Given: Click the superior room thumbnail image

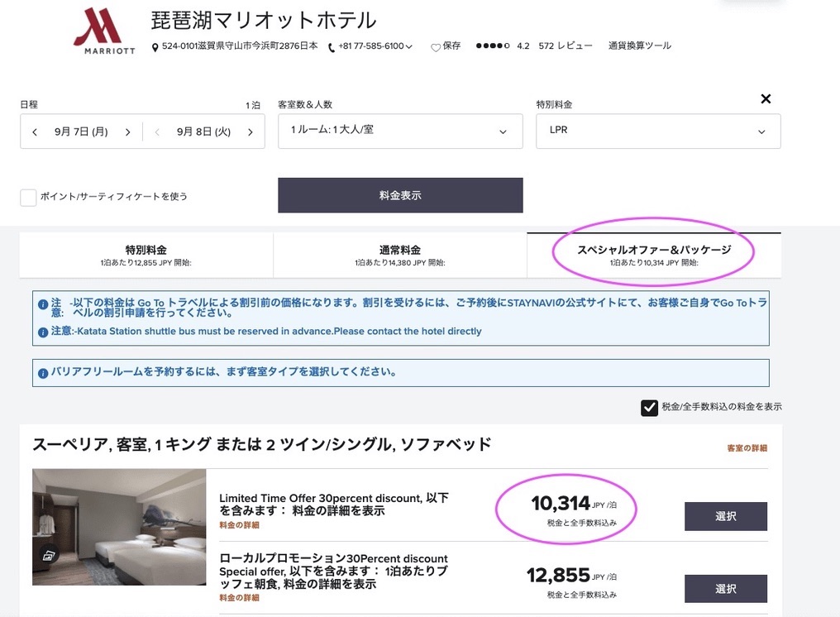Looking at the screenshot, I should pyautogui.click(x=119, y=527).
